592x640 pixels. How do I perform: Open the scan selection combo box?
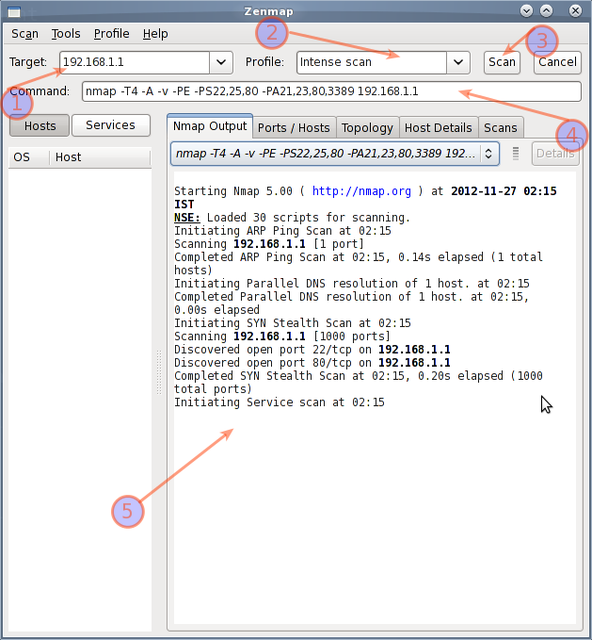coord(335,154)
